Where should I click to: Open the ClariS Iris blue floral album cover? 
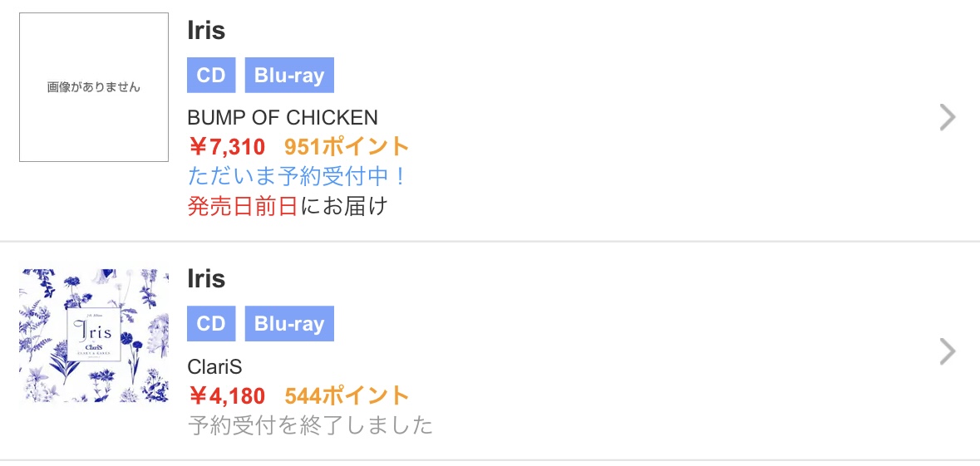pyautogui.click(x=94, y=336)
